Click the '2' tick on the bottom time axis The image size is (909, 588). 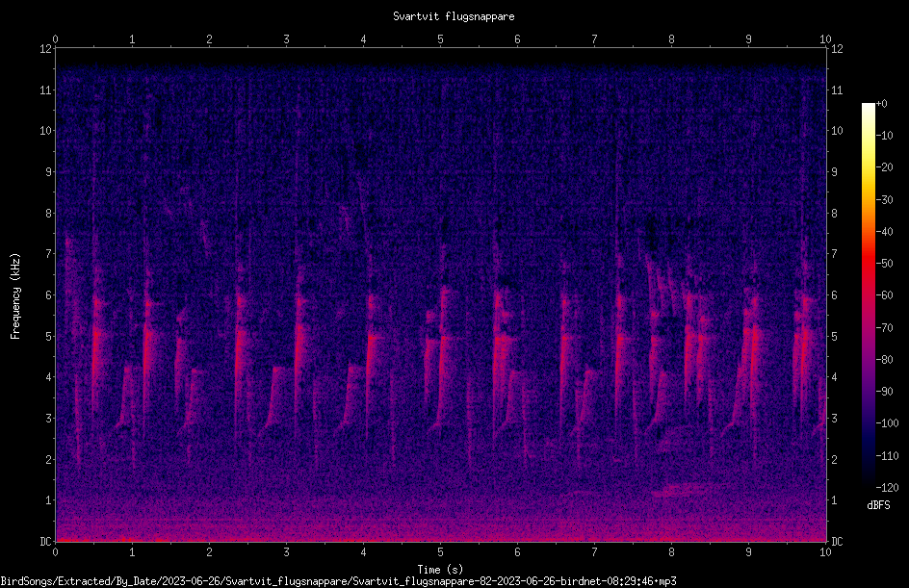[x=209, y=552]
